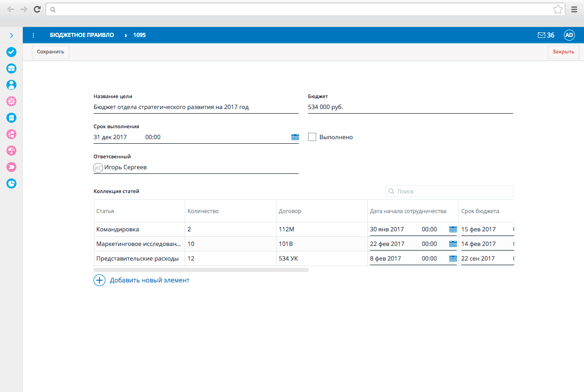
Task: Click the browser reload icon
Action: point(37,9)
